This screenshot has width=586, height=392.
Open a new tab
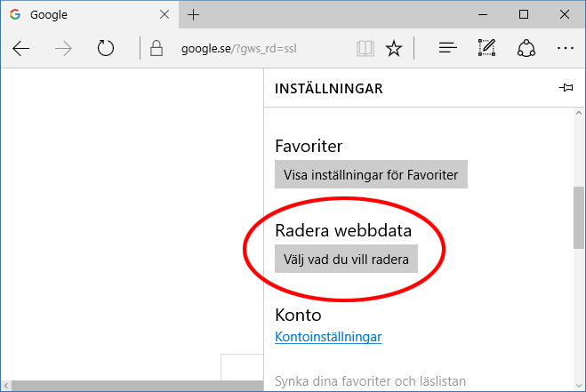tap(194, 15)
